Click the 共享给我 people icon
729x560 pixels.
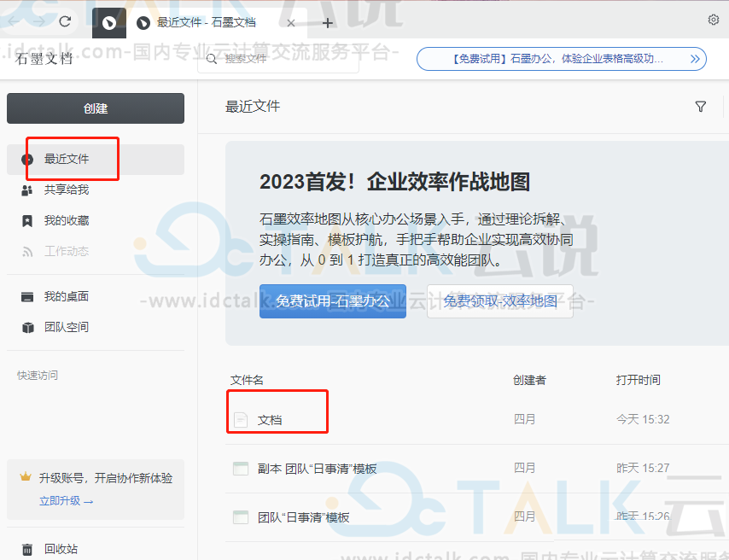[27, 190]
